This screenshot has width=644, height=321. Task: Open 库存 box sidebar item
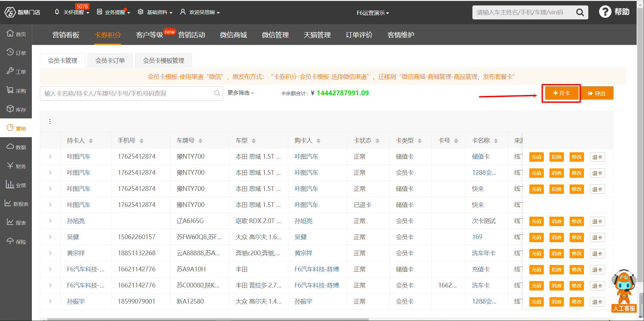[x=16, y=109]
